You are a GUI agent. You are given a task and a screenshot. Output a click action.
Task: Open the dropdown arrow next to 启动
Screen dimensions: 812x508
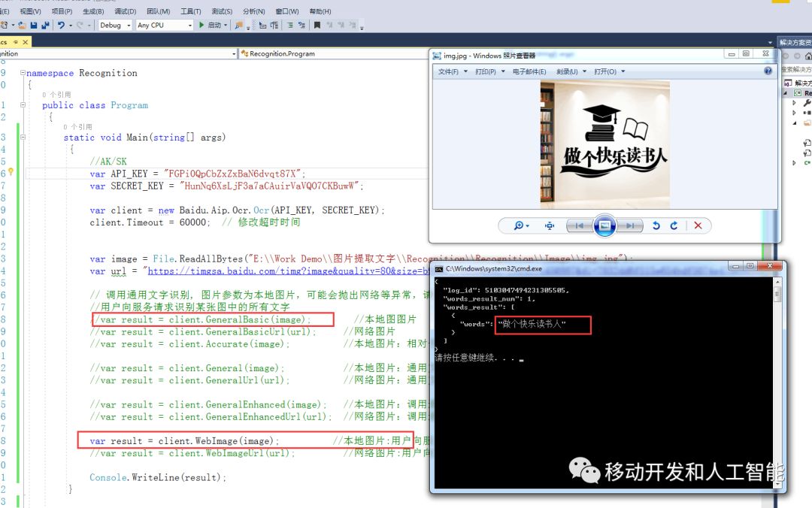coord(226,25)
